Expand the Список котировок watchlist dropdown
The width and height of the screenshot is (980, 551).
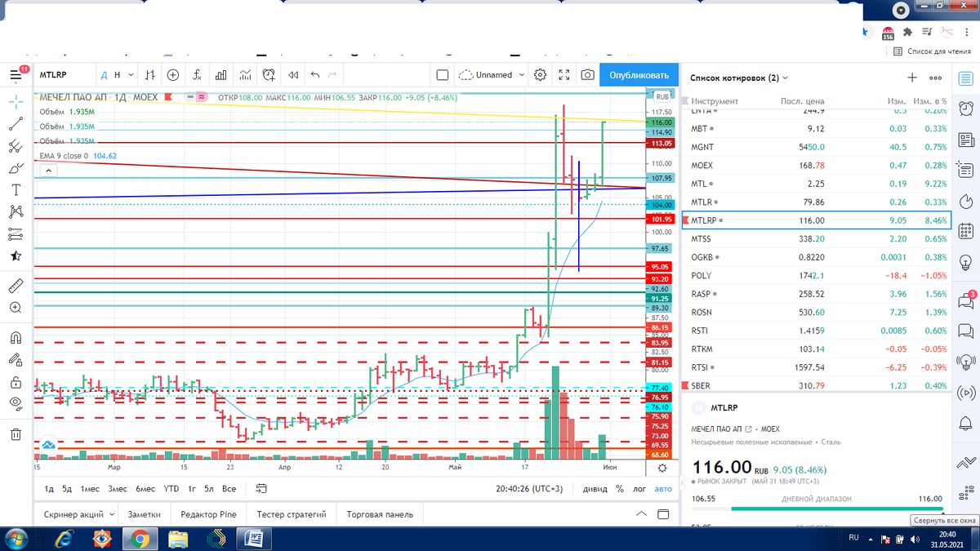pyautogui.click(x=739, y=78)
